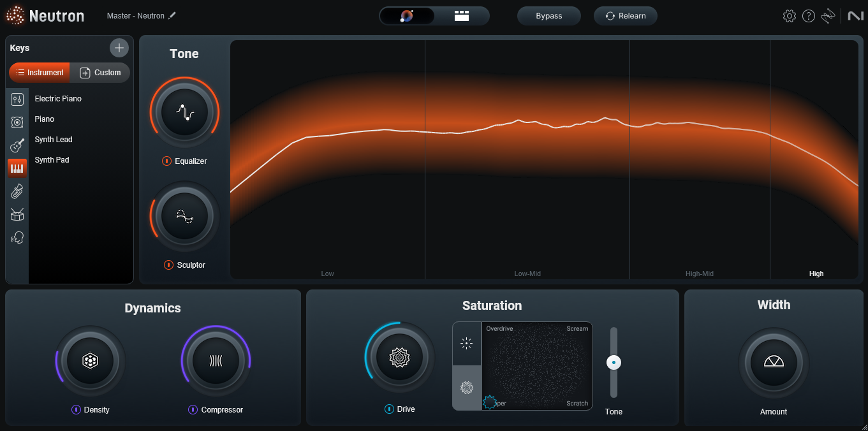The height and width of the screenshot is (431, 868).
Task: Click the Drive saturation knob
Action: pyautogui.click(x=399, y=357)
